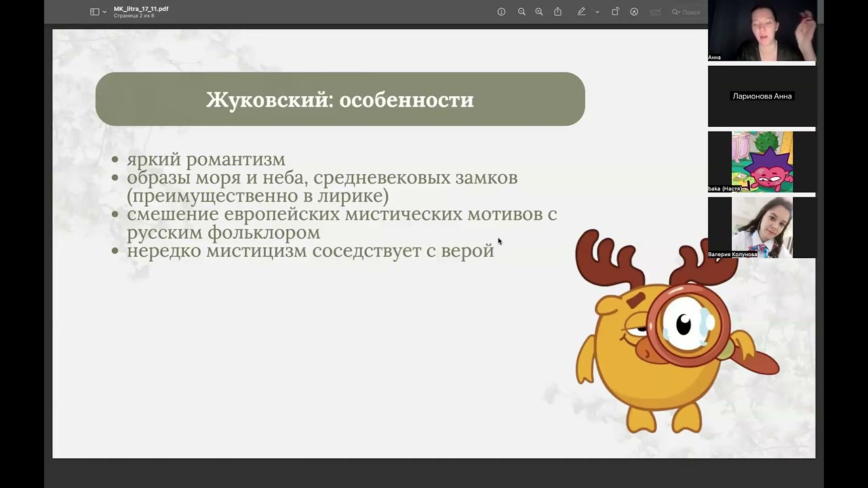This screenshot has width=868, height=488.
Task: Click the MK_litra_17_11.pdf file title
Action: pos(141,9)
